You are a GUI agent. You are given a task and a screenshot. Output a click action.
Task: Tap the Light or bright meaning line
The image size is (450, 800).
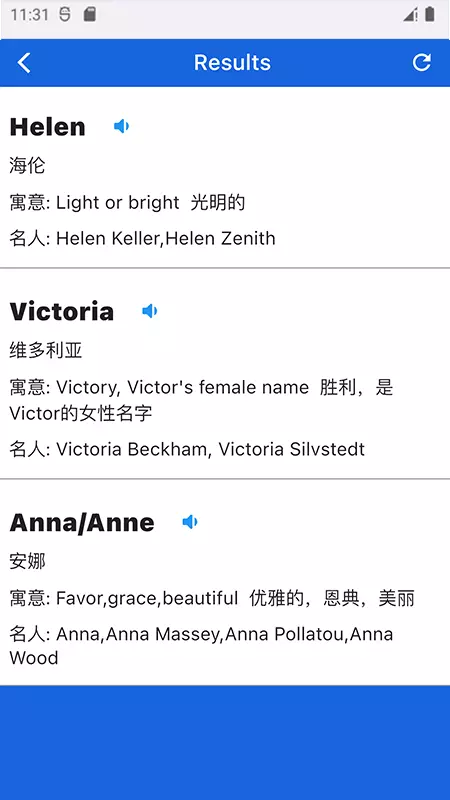128,203
